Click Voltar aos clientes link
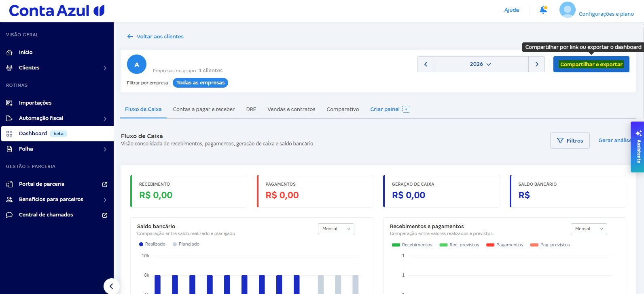Screen dimensions: 644x294 [160, 36]
